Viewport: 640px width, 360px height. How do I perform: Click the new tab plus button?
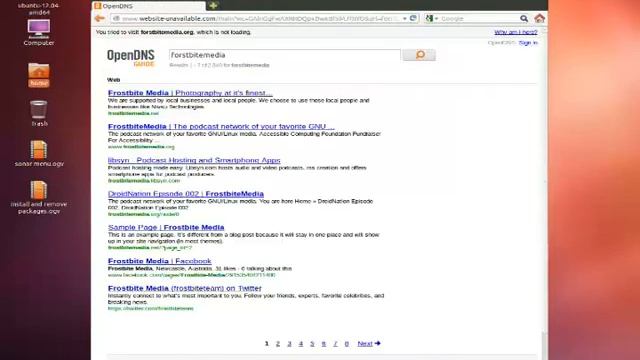tap(213, 6)
